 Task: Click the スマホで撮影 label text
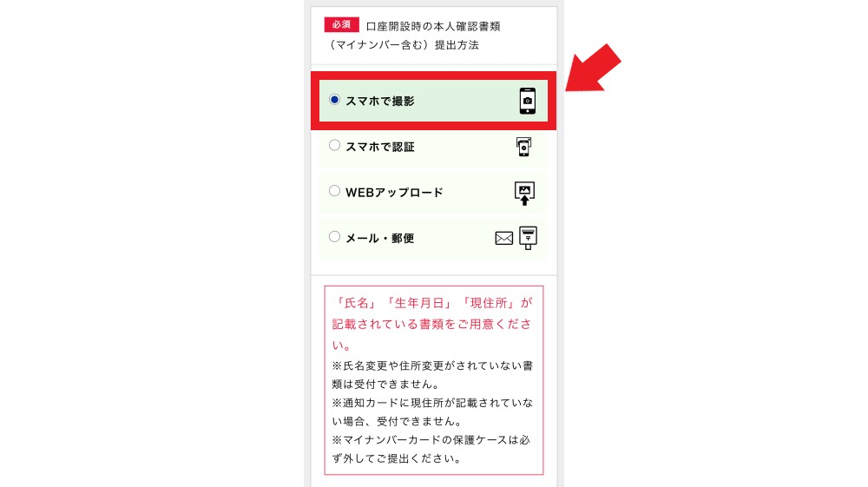pos(380,102)
